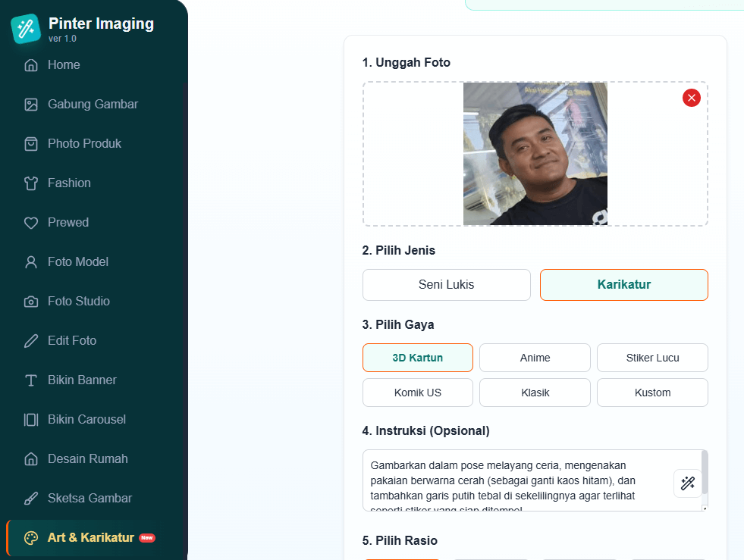This screenshot has width=744, height=560.
Task: Remove uploaded photo with red X button
Action: pos(691,98)
